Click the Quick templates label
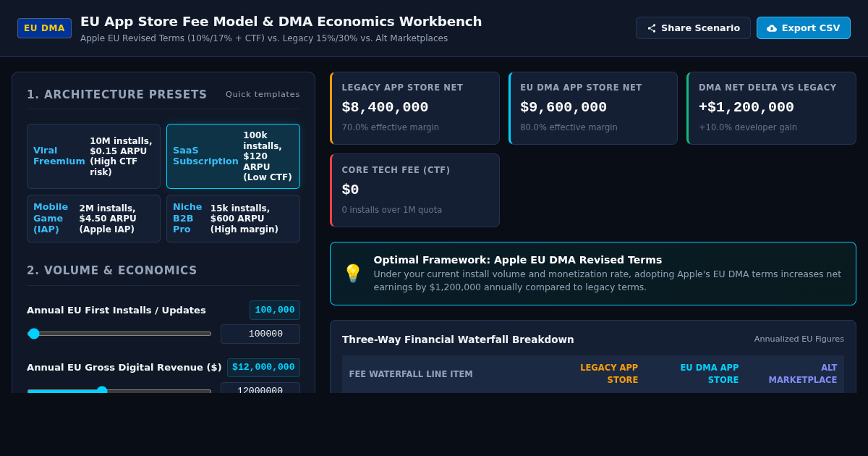This screenshot has width=868, height=456. [263, 94]
